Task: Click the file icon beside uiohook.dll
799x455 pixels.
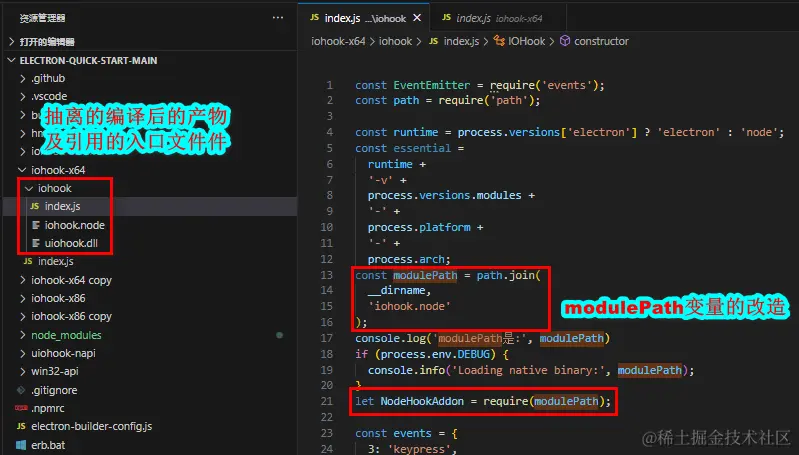Action: (x=36, y=244)
